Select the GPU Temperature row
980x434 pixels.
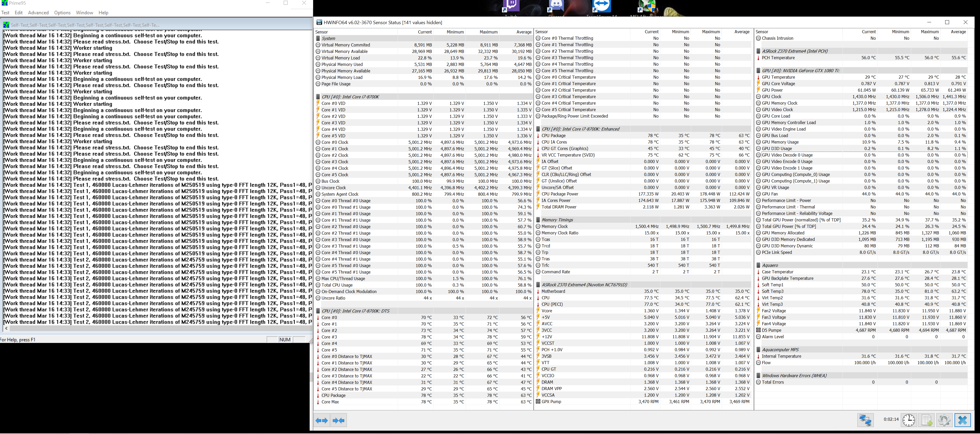click(861, 77)
